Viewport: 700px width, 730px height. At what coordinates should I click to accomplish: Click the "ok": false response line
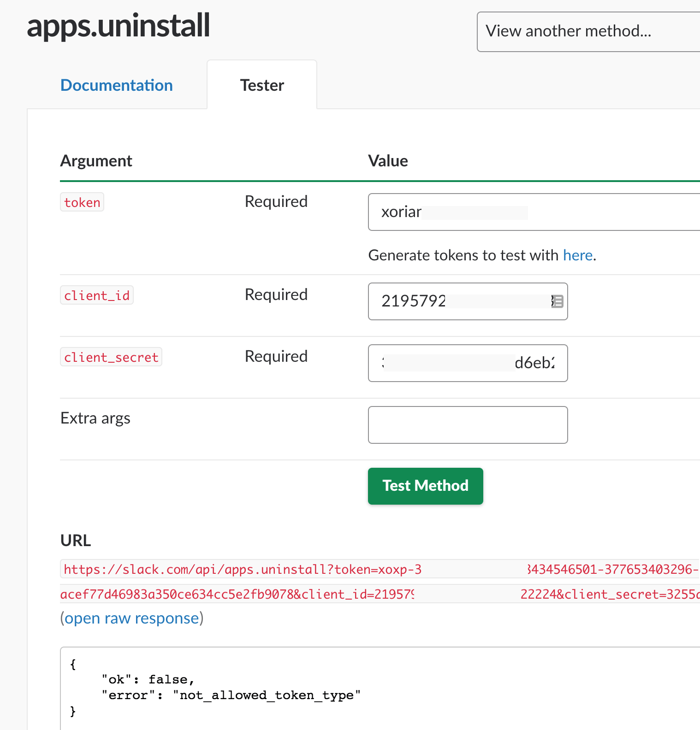[x=148, y=679]
